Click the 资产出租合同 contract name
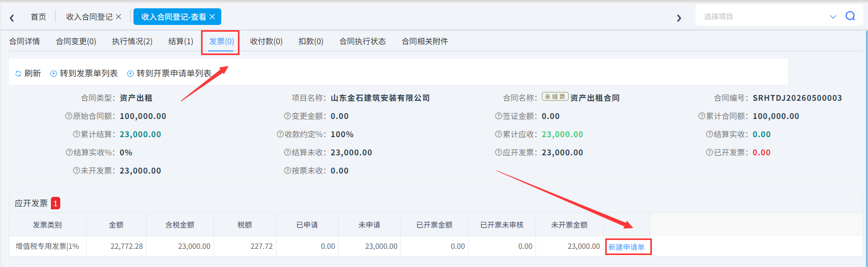The width and height of the screenshot is (868, 267). tap(595, 98)
